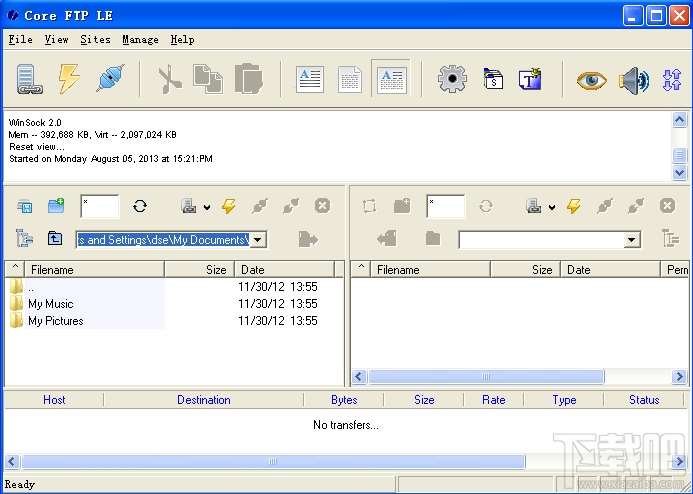Click the local pane lightning bolt icon
Viewport: 693px width, 494px height.
(x=228, y=206)
